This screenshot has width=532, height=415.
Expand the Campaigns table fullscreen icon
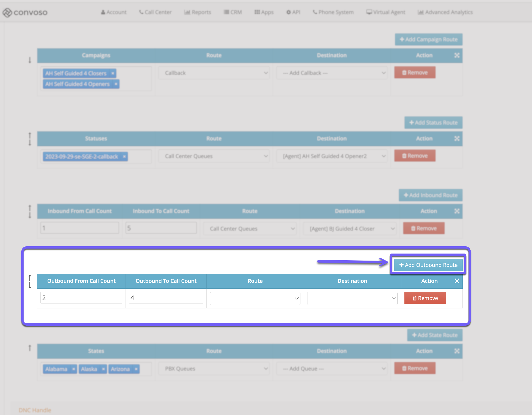pos(457,55)
